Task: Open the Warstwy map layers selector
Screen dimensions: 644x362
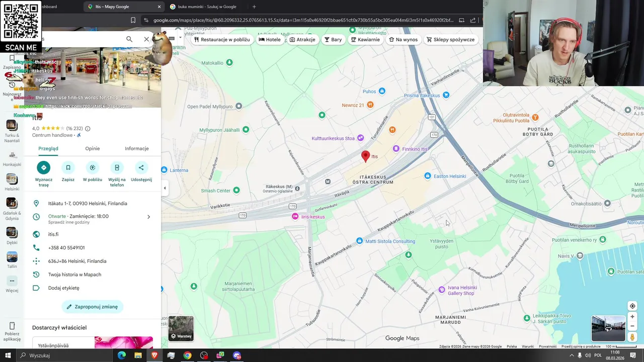Action: click(x=181, y=328)
